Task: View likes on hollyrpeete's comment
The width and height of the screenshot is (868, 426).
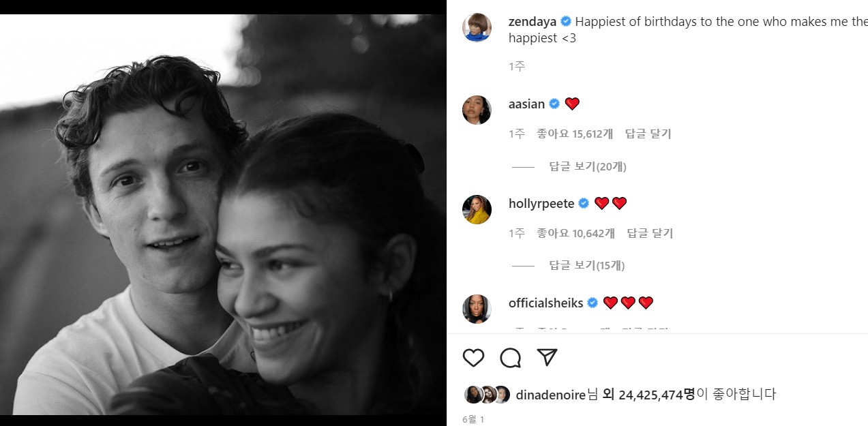Action: click(x=575, y=233)
